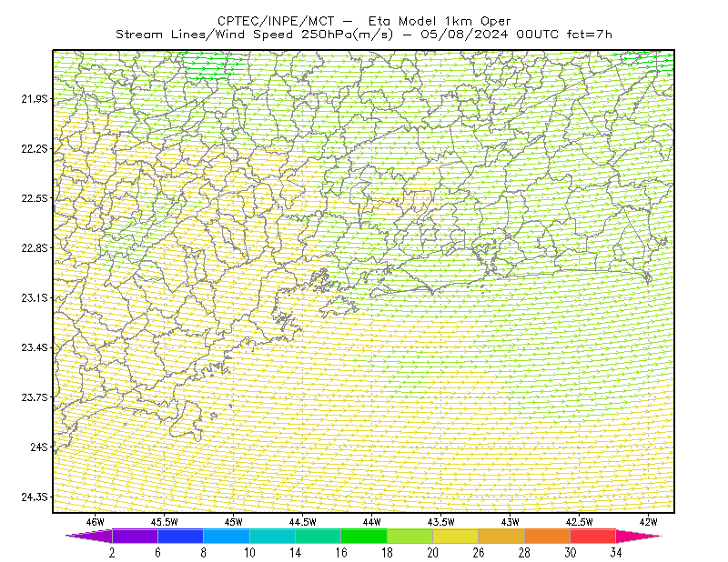Click the blue 6-8 legend color segment

[x=180, y=536]
